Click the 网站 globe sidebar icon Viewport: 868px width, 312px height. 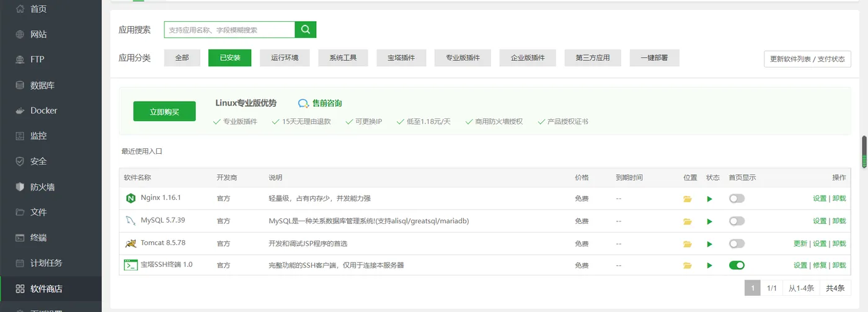click(20, 34)
